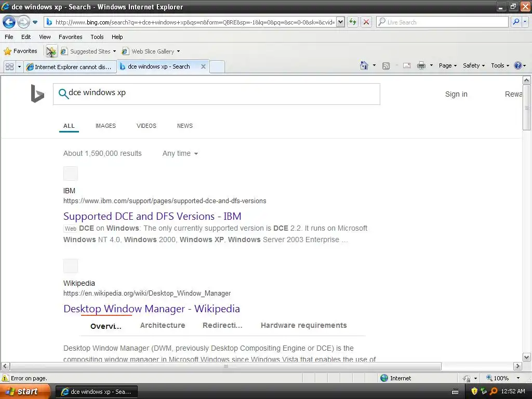Viewport: 532px width, 399px height.
Task: Select the Overview section tab
Action: pyautogui.click(x=106, y=326)
